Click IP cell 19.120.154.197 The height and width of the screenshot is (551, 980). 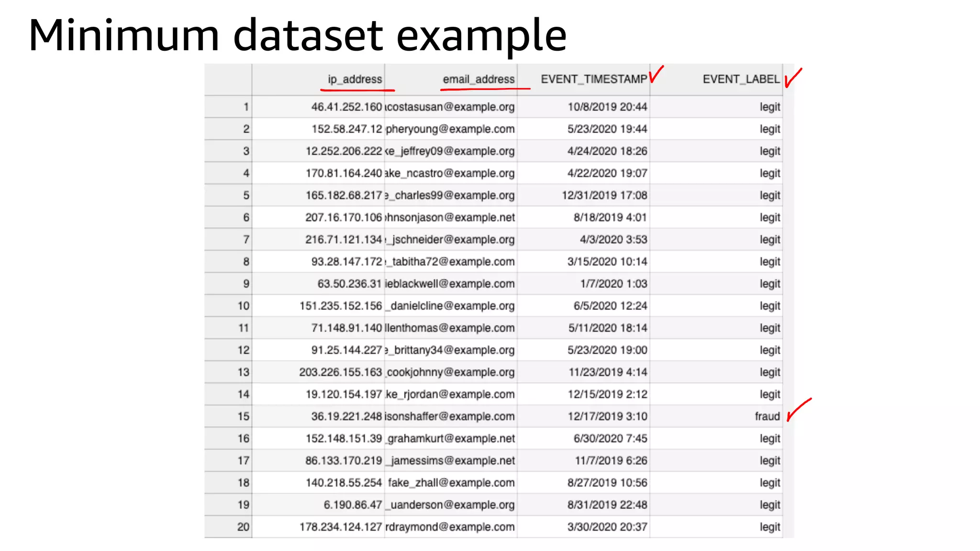318,394
